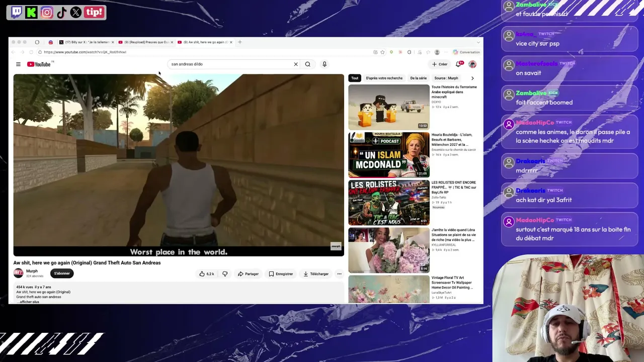The image size is (644, 362).
Task: Open a new browser tab
Action: coord(239,42)
